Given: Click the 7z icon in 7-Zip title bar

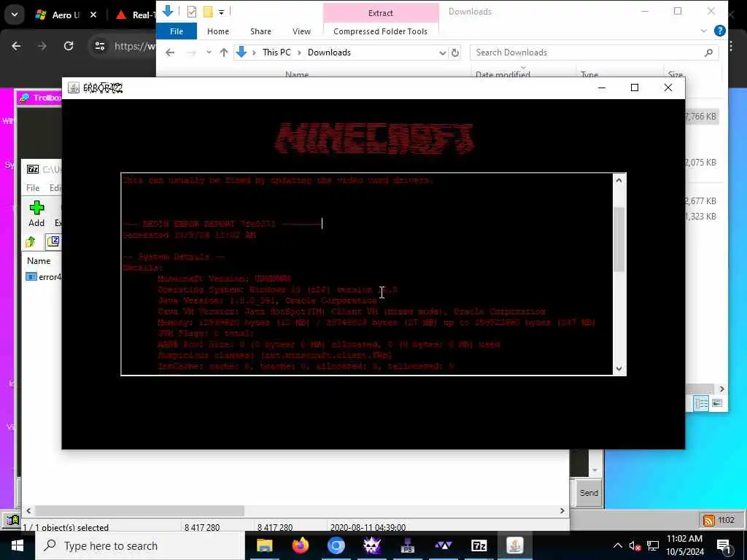Looking at the screenshot, I should click(33, 169).
